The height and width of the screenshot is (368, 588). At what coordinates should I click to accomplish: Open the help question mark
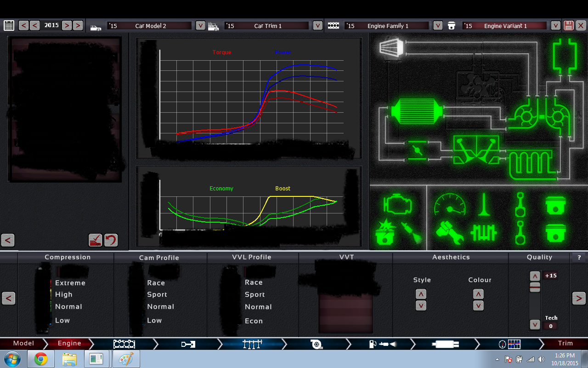579,257
